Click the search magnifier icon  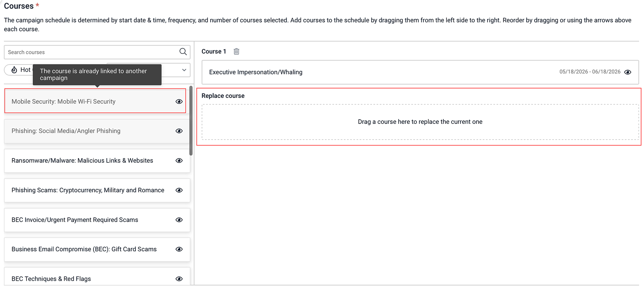click(183, 52)
